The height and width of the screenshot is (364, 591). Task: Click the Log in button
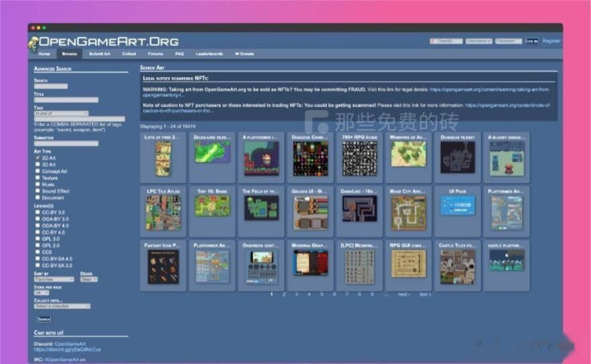[532, 41]
